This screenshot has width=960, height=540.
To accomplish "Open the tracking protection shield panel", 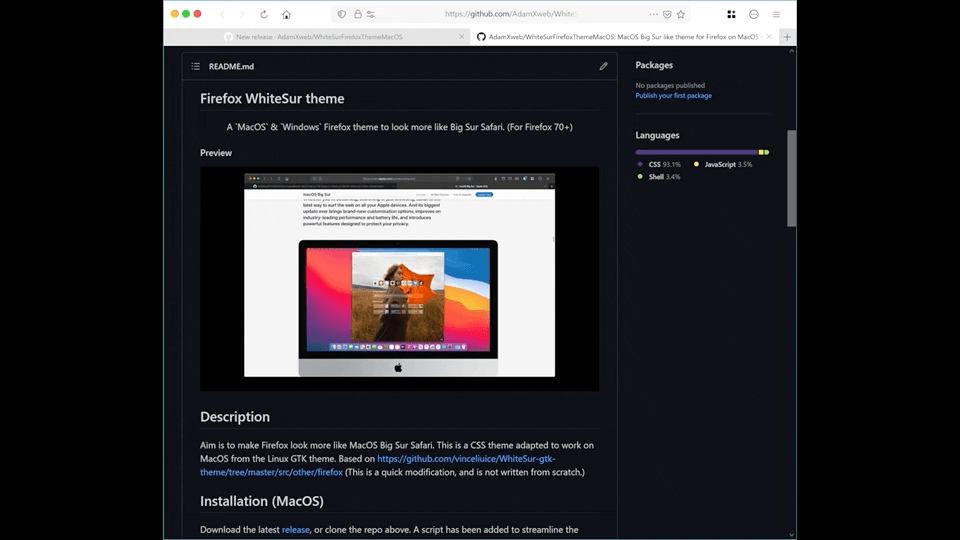I will coord(342,14).
